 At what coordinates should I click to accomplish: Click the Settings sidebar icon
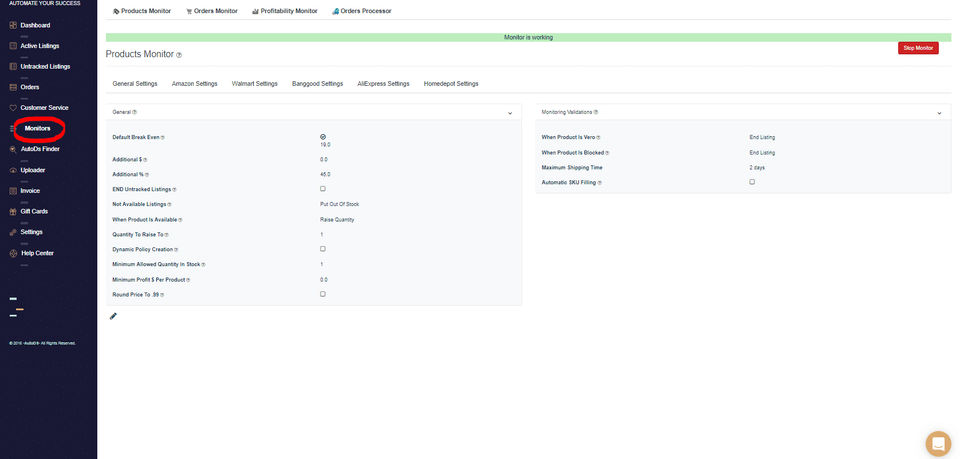[13, 233]
